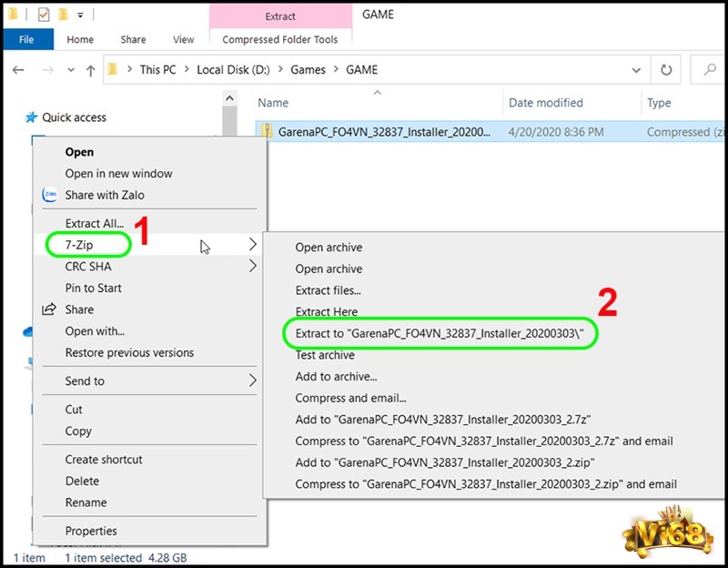This screenshot has height=568, width=728.
Task: Extract to "GarenaPC_FO4VN_32837_Installer_20200303\" folder
Action: pyautogui.click(x=440, y=333)
